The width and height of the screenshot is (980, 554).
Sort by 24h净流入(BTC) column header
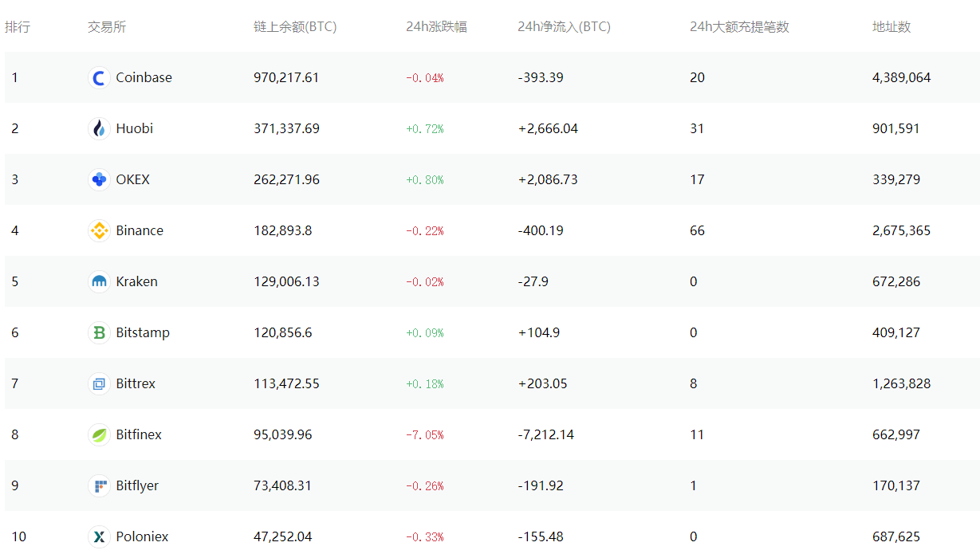tap(564, 27)
